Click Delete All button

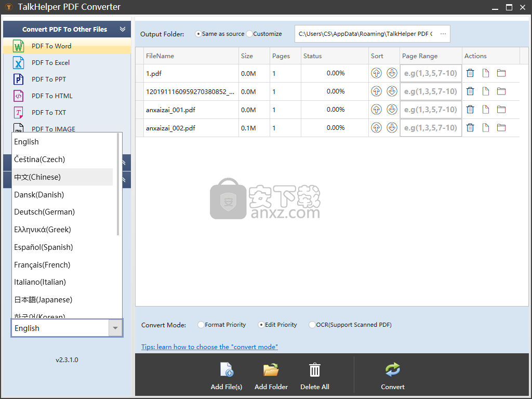coord(314,376)
